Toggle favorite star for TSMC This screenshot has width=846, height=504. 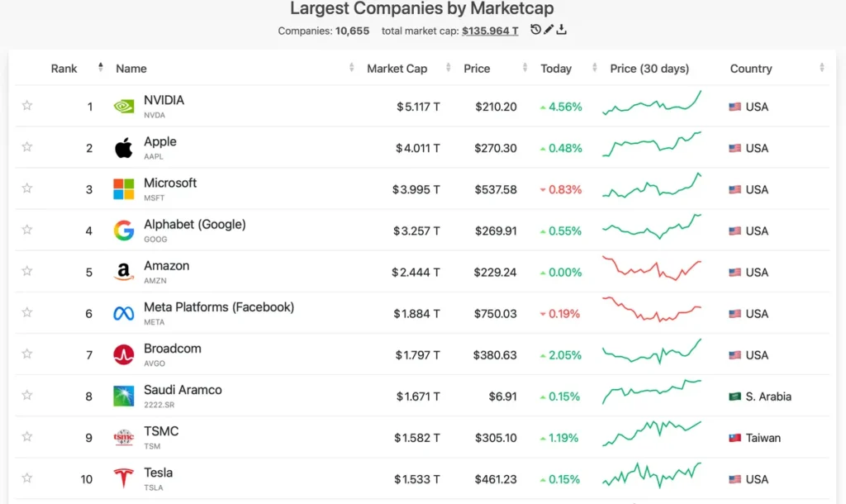pyautogui.click(x=27, y=436)
